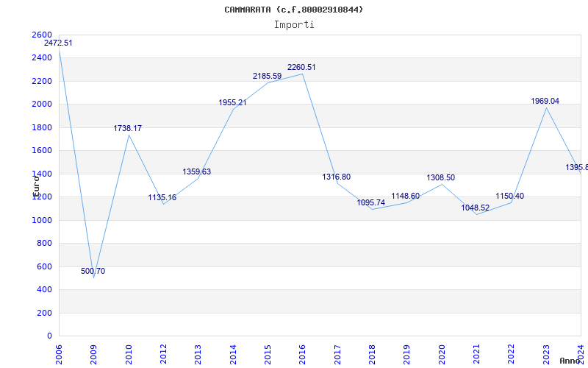Click the 2009 x-axis year label
588x368 pixels.
93,354
